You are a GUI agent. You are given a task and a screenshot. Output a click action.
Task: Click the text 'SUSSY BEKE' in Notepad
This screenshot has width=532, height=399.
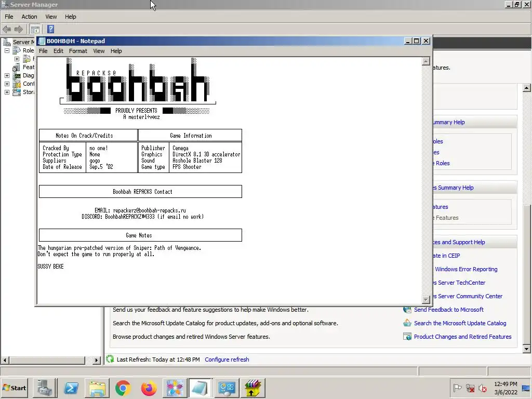[x=50, y=267]
